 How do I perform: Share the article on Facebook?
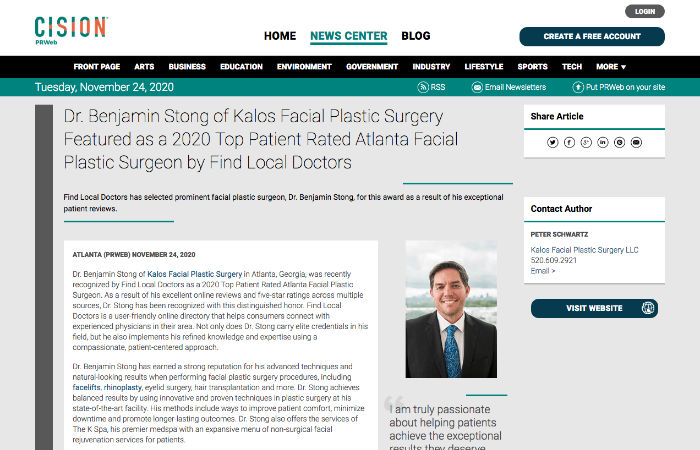569,142
